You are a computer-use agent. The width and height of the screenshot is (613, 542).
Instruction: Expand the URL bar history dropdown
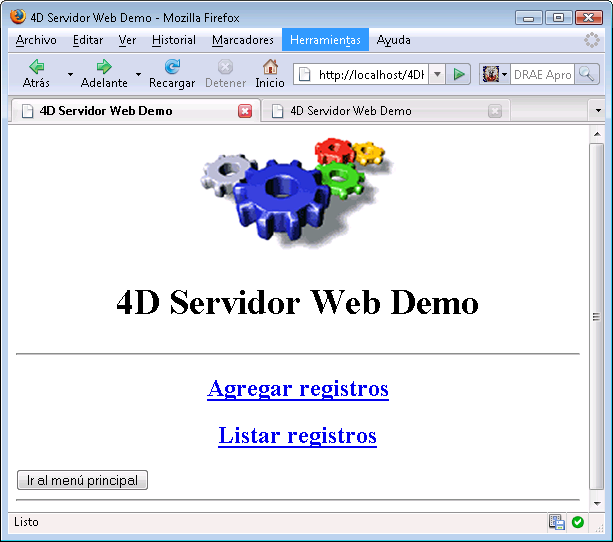(437, 75)
